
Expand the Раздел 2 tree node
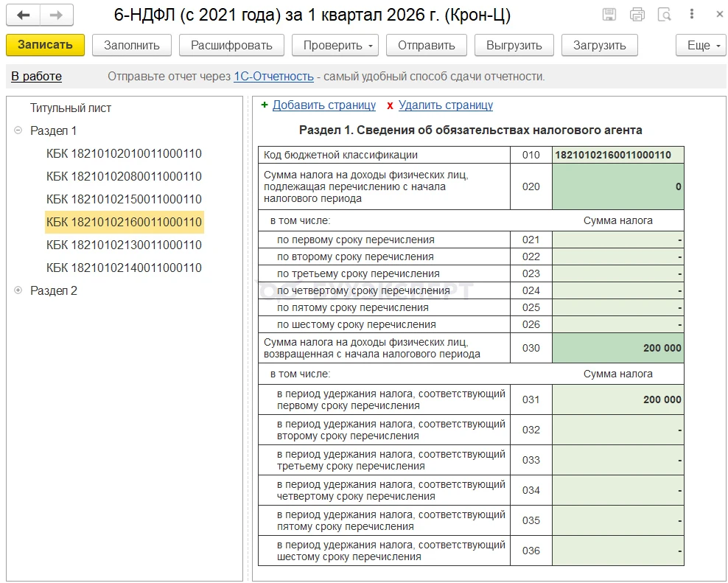click(18, 290)
